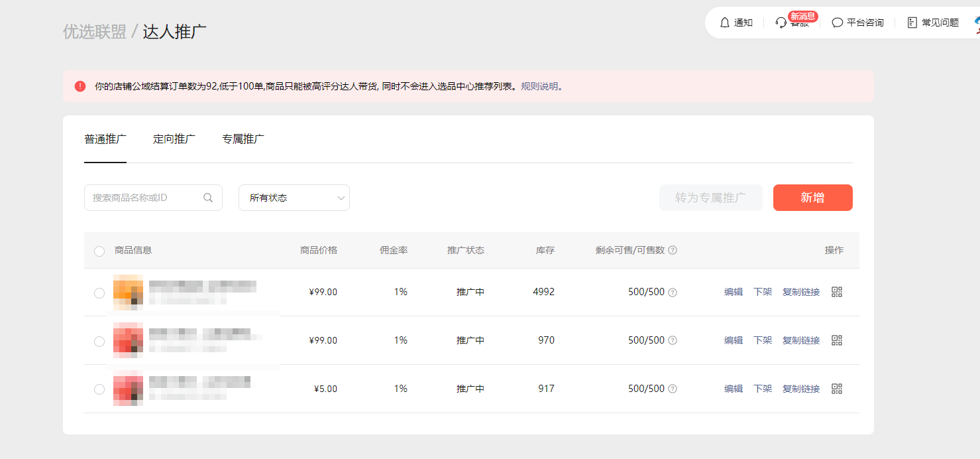Viewport: 980px width, 459px height.
Task: Click the red 新增 button
Action: 812,198
